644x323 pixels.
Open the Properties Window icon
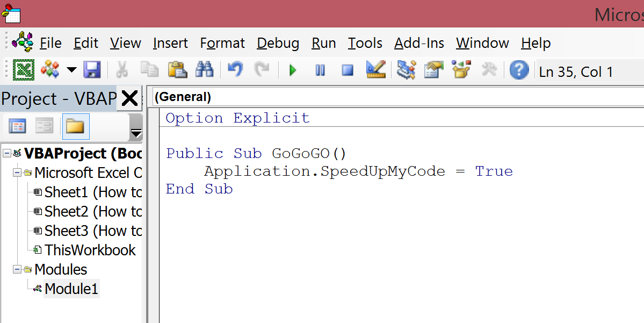[433, 70]
